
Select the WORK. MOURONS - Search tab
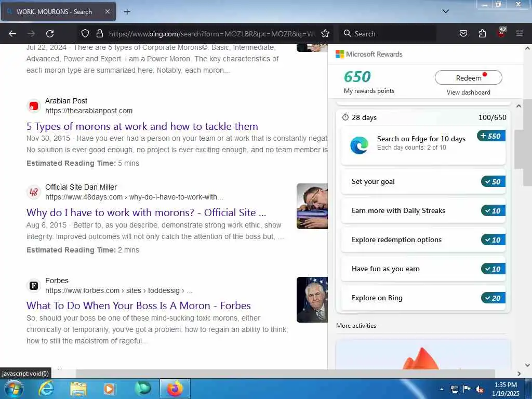pos(58,11)
